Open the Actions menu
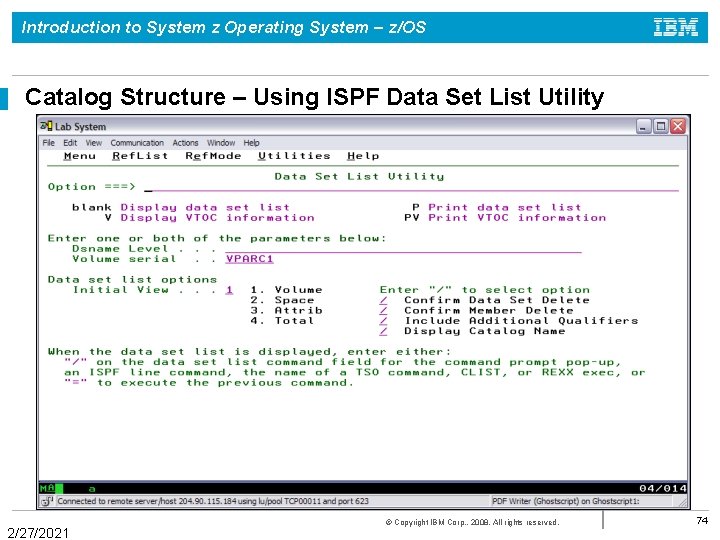Viewport: 720px width, 540px height. tap(185, 143)
